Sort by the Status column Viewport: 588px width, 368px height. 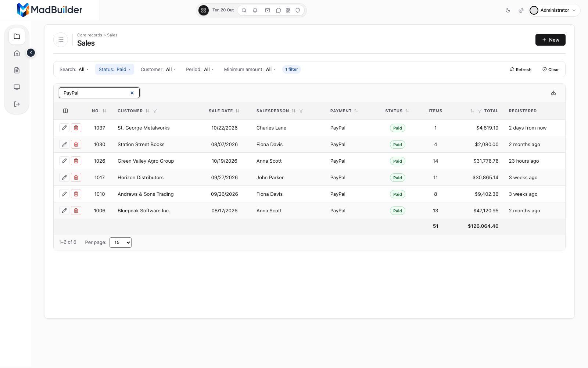[x=407, y=111]
